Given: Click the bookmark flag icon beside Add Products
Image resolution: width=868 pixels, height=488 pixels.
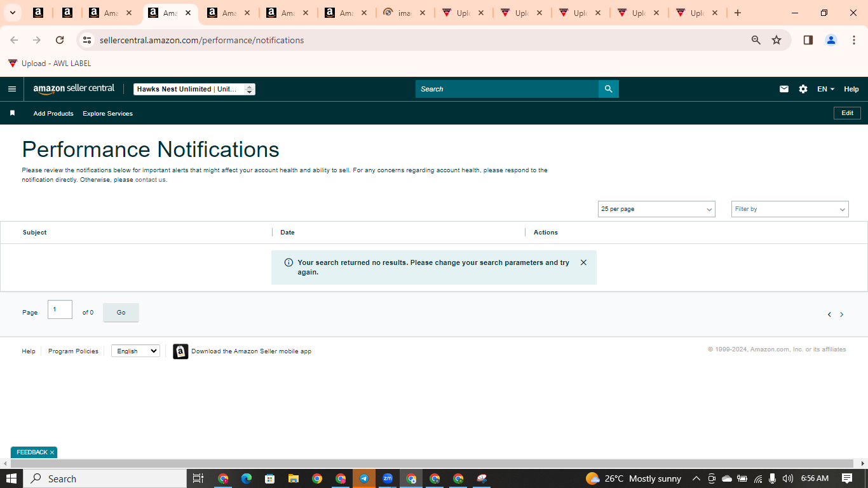Looking at the screenshot, I should 12,113.
